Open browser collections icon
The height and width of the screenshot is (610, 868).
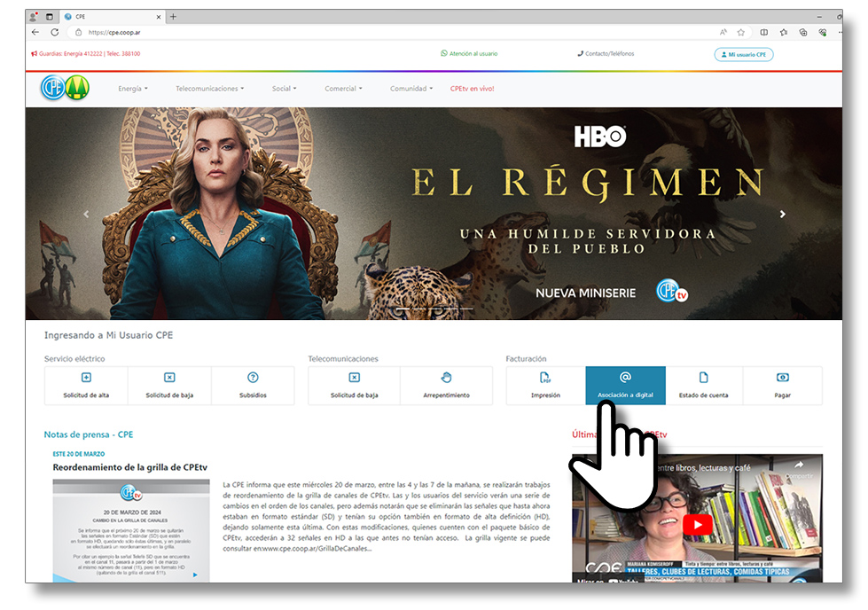pyautogui.click(x=803, y=32)
